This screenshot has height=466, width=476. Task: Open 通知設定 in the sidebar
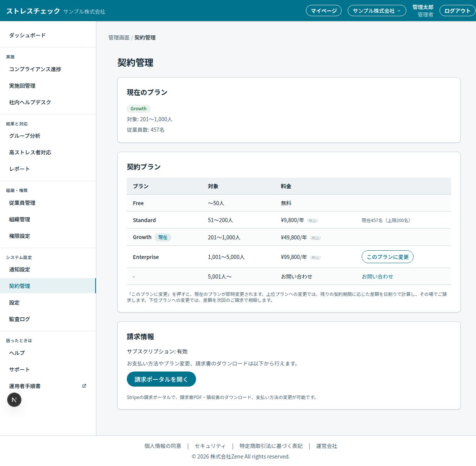point(48,270)
